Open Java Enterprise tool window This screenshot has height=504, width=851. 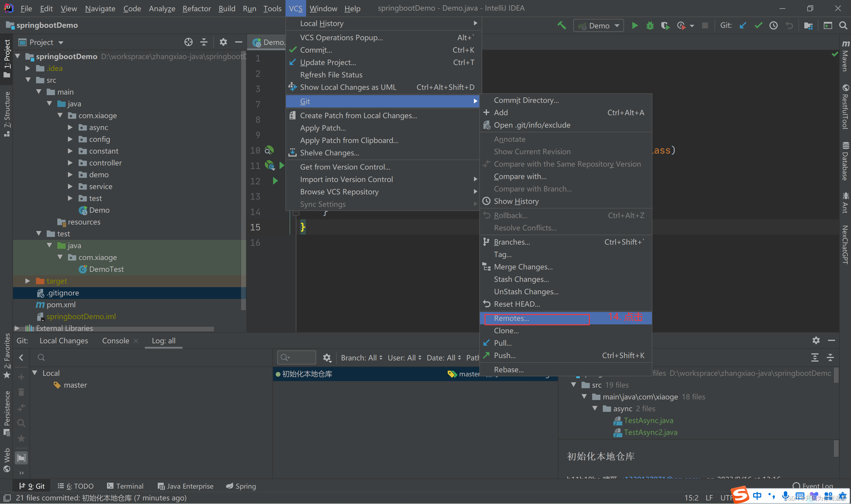[x=185, y=486]
